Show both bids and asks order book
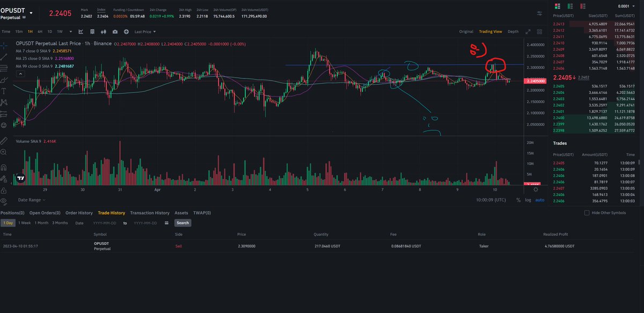 (x=557, y=6)
